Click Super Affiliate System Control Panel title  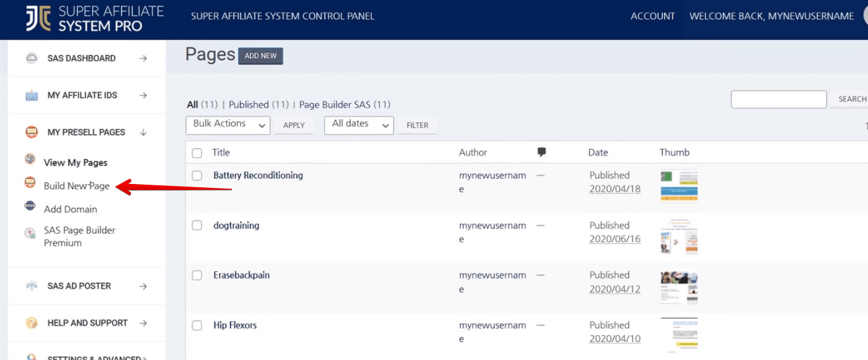pyautogui.click(x=282, y=16)
